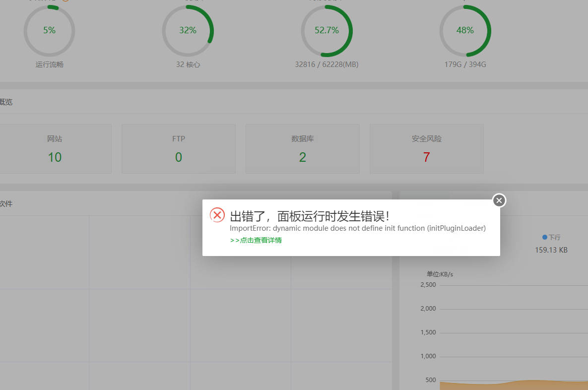Click the 32816 / 62228(MB) memory text

(327, 65)
